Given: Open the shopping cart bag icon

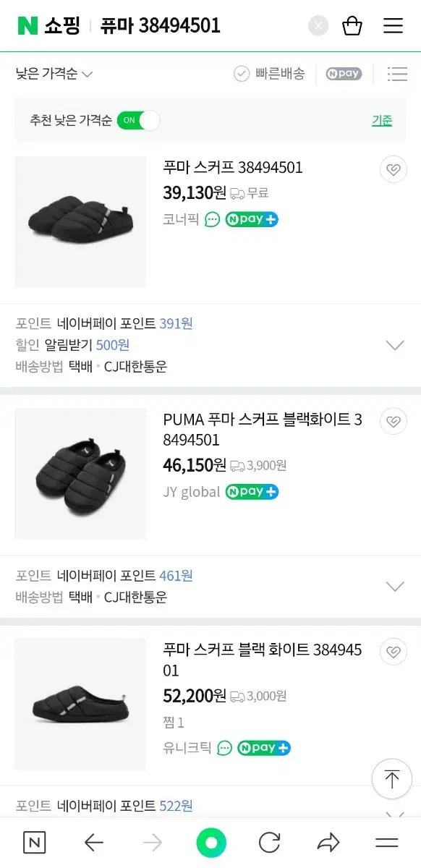Looking at the screenshot, I should tap(352, 25).
